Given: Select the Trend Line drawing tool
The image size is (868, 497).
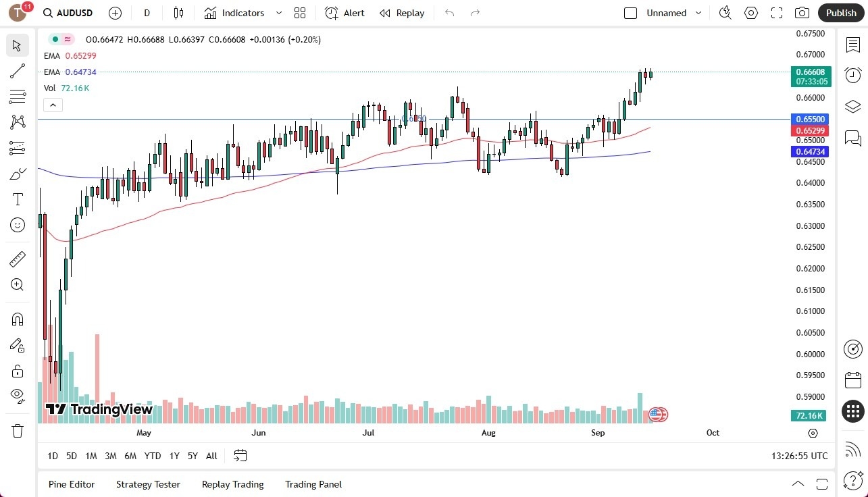Looking at the screenshot, I should tap(18, 71).
